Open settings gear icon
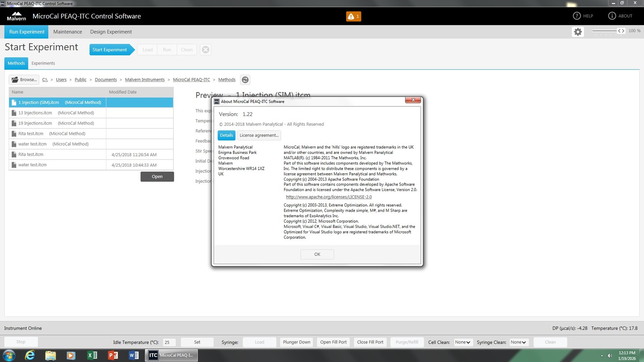 click(x=578, y=32)
